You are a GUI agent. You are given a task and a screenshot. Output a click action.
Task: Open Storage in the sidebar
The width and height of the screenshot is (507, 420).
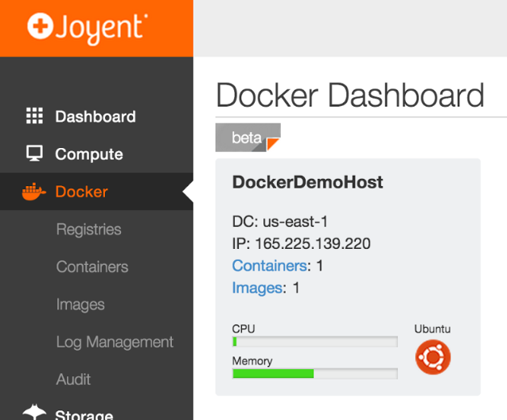pos(84,415)
